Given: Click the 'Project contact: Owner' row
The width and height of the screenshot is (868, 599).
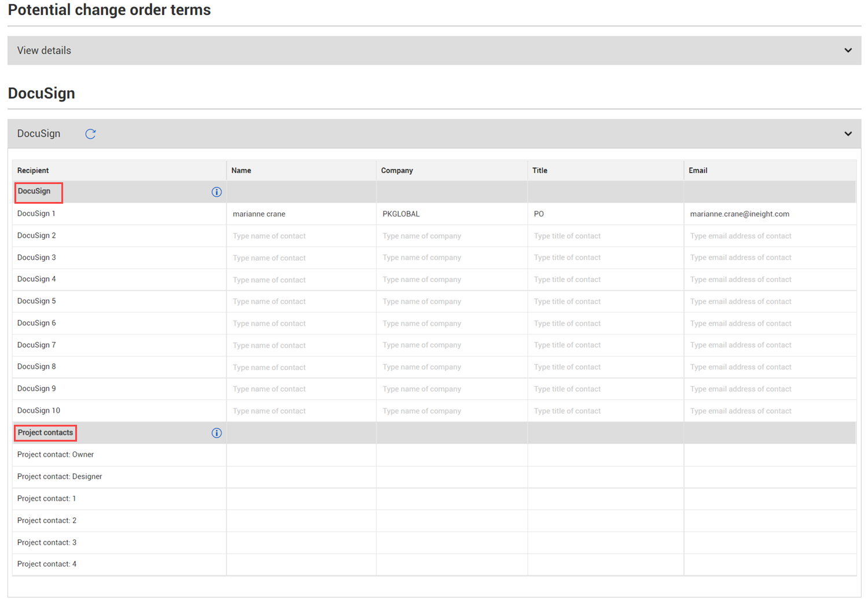Looking at the screenshot, I should pos(434,455).
